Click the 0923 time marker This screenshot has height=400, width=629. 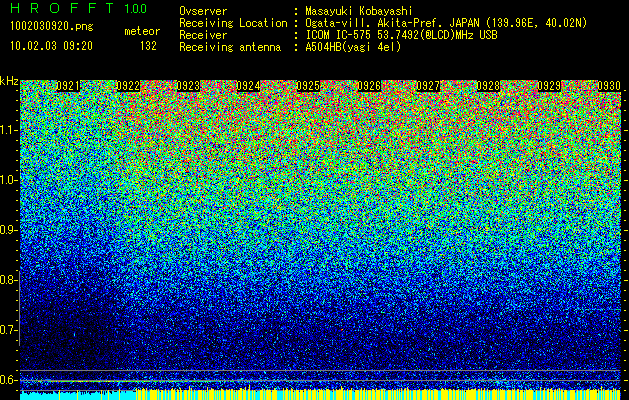tap(188, 86)
